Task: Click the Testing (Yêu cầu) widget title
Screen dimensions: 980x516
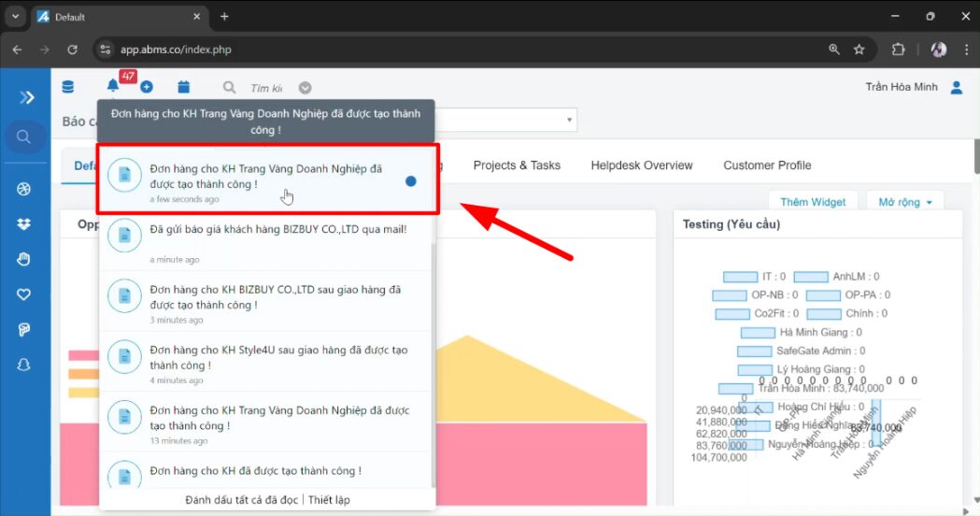Action: pyautogui.click(x=731, y=224)
